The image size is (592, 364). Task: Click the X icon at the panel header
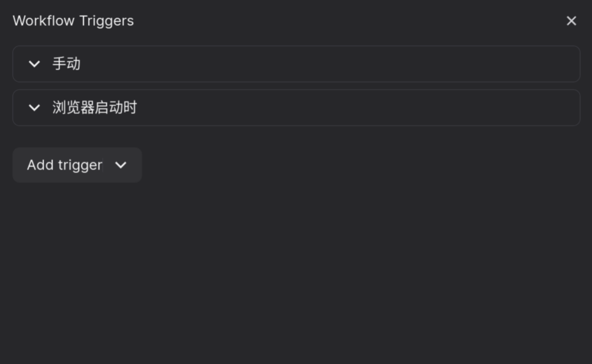coord(571,21)
